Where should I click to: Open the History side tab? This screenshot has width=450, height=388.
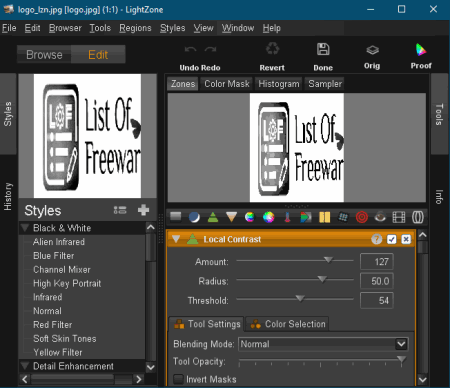(8, 197)
